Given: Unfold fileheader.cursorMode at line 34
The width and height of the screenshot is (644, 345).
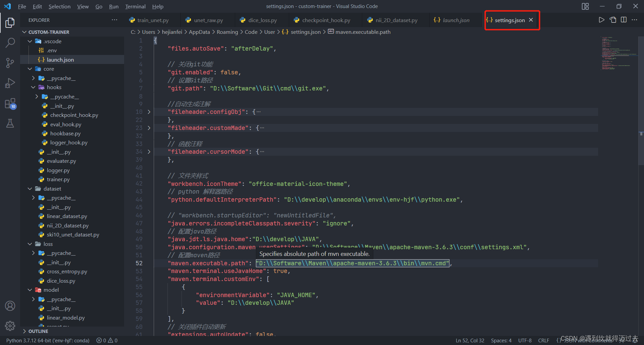Looking at the screenshot, I should click(149, 152).
